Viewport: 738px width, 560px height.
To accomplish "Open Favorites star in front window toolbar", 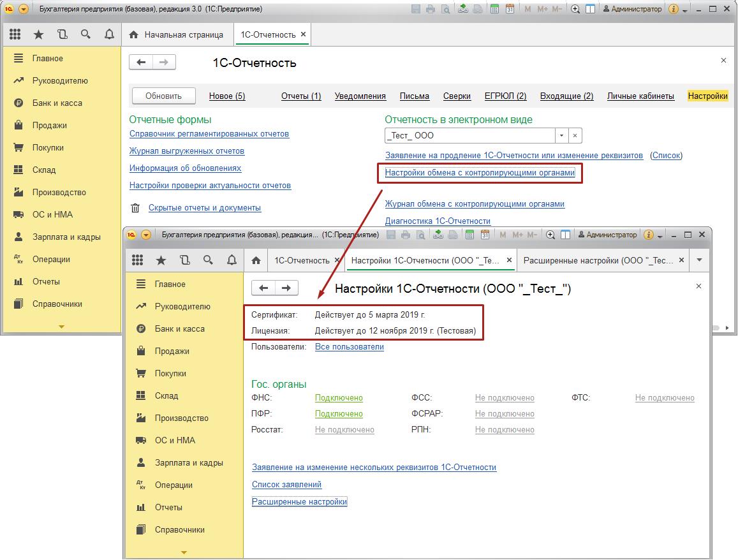I will pyautogui.click(x=161, y=260).
